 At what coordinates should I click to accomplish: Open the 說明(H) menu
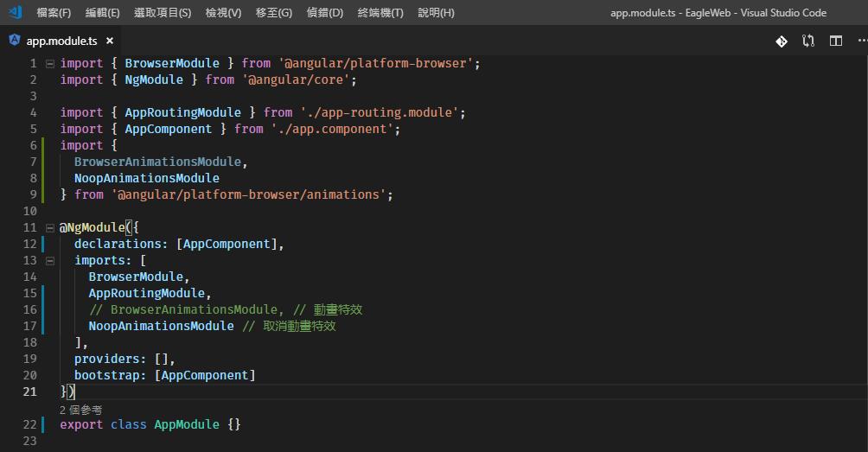click(x=437, y=12)
